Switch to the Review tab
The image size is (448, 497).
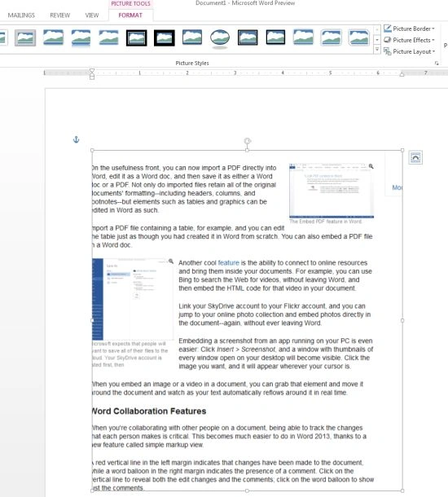[60, 15]
